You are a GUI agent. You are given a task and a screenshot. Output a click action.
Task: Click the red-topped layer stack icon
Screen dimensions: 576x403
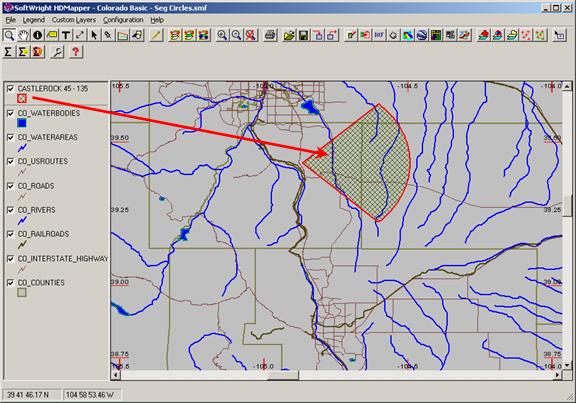tap(483, 35)
